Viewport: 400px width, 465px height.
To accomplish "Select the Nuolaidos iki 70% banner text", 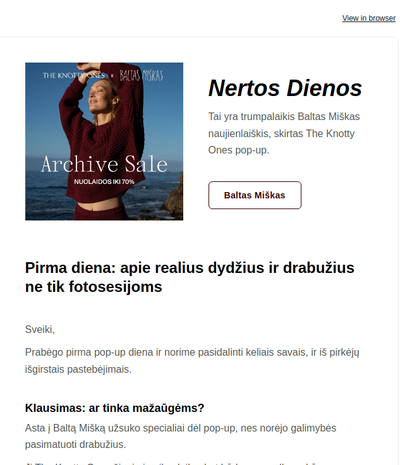I will 104,182.
